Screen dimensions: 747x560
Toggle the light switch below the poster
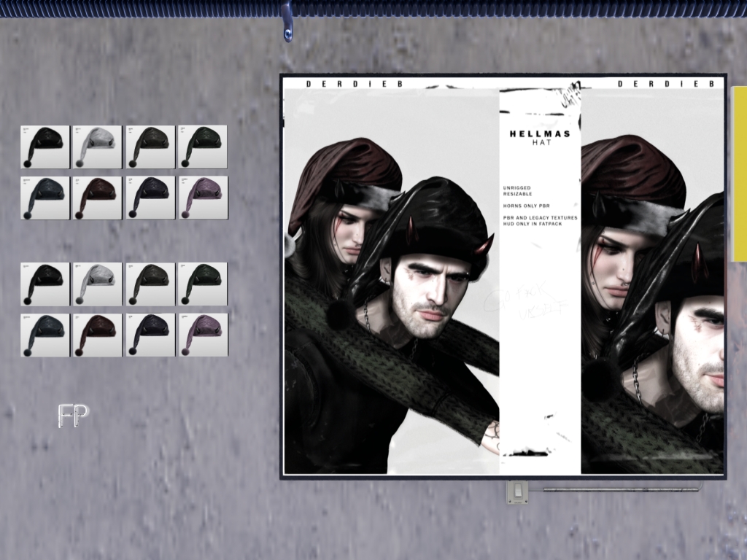(x=517, y=492)
